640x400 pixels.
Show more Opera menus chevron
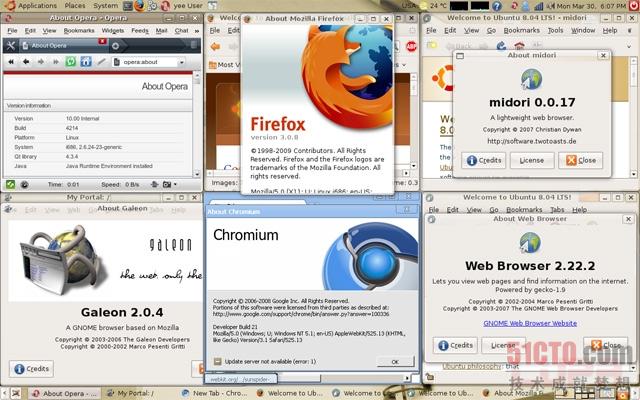(x=197, y=31)
